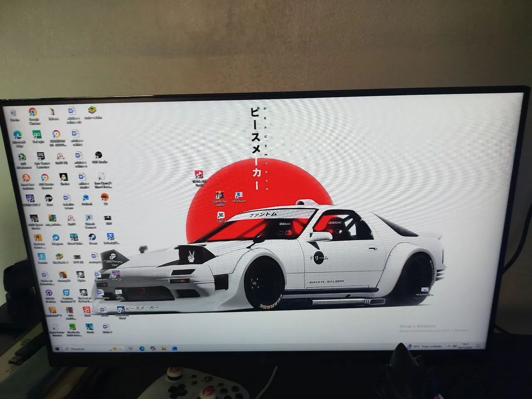532x399 pixels.
Task: Click the shutdown desktop shortcut
Action: [x=239, y=195]
